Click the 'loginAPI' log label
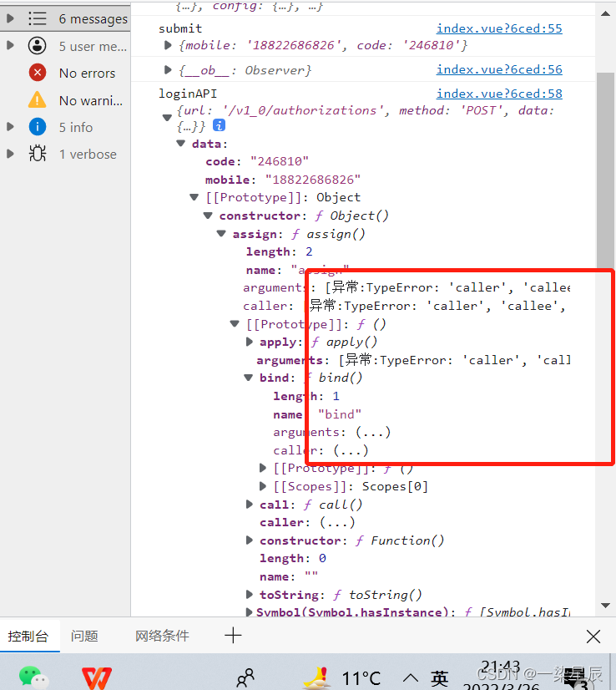The height and width of the screenshot is (690, 616). tap(188, 94)
